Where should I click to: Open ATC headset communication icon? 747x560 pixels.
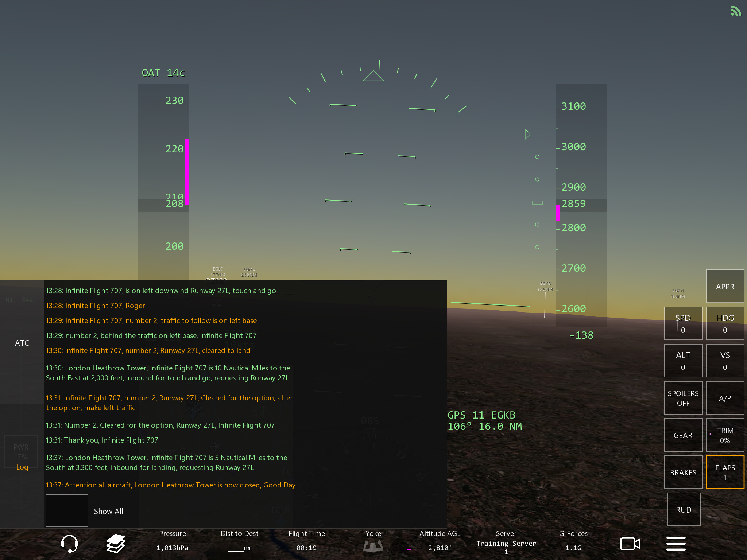[69, 543]
